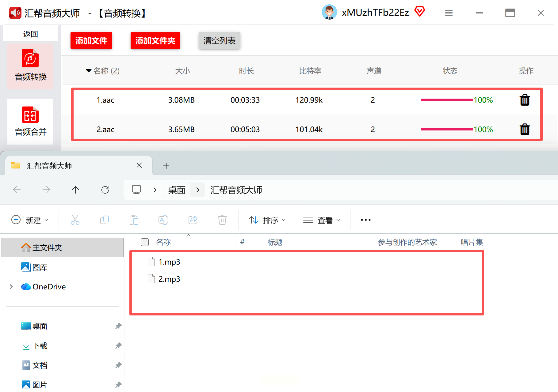This screenshot has width=558, height=392.
Task: Open a new explorer tab with plus
Action: (x=166, y=166)
